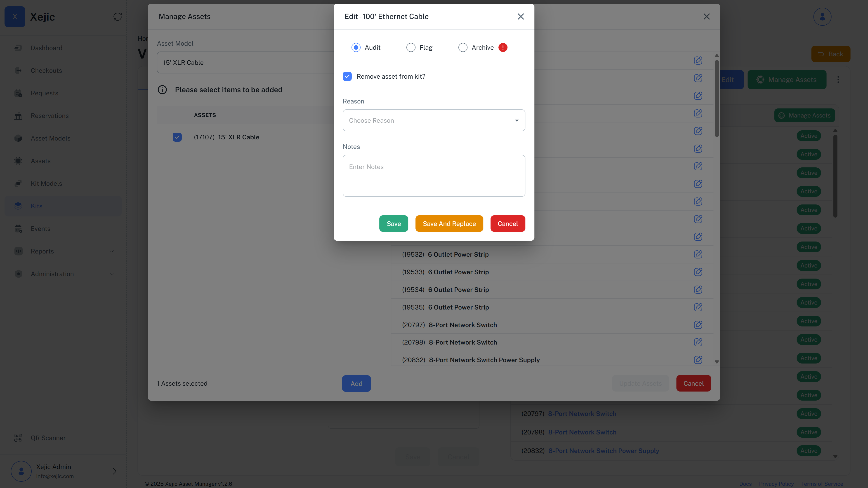Click the Administration sidebar icon

18,274
